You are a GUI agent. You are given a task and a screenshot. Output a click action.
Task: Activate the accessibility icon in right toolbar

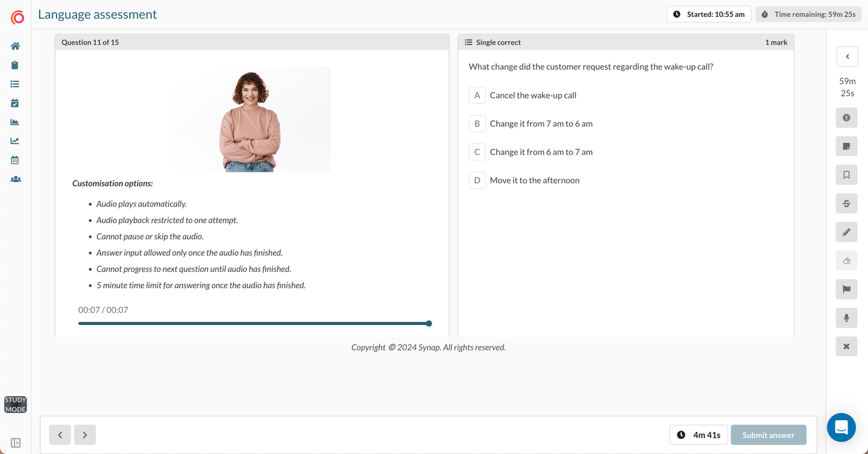846,118
